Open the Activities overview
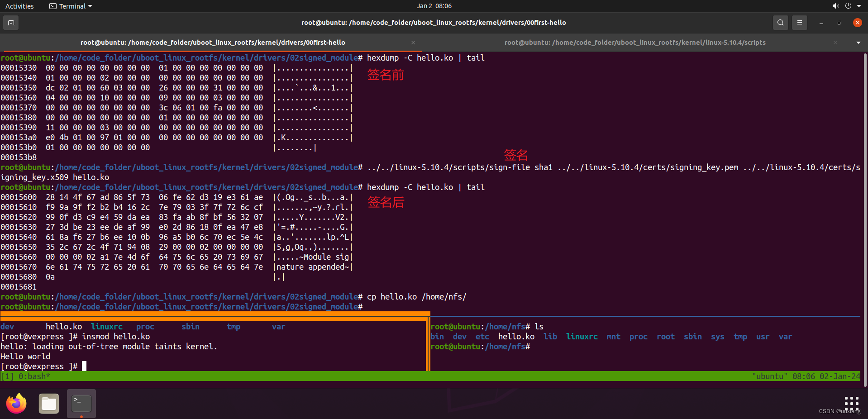Viewport: 868px width, 419px height. (x=19, y=6)
